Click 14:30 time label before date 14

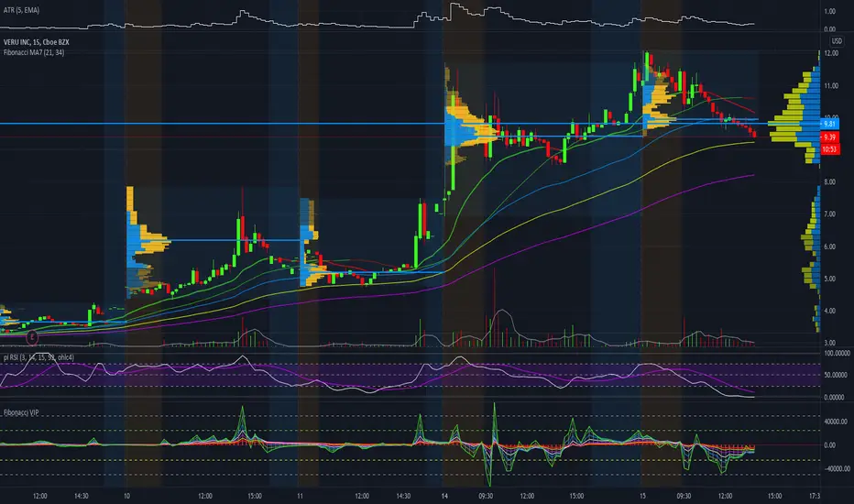tap(403, 496)
